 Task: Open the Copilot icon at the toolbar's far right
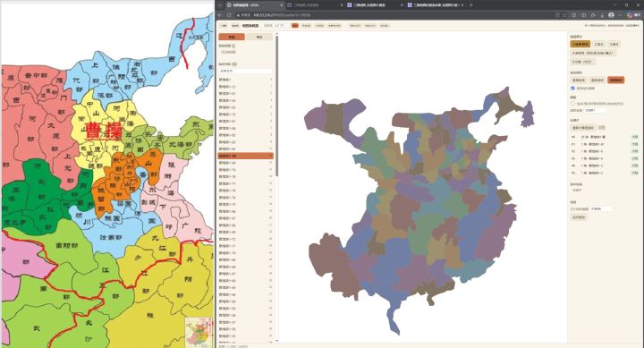click(630, 15)
